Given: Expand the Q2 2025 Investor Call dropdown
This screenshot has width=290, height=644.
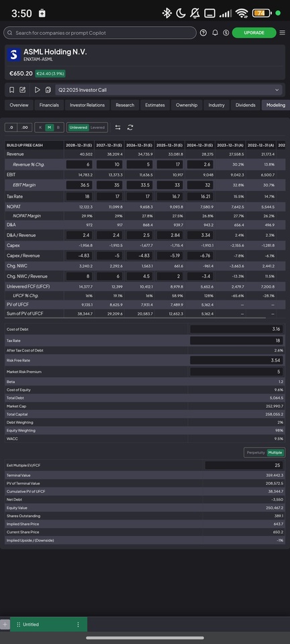Looking at the screenshot, I should point(277,90).
